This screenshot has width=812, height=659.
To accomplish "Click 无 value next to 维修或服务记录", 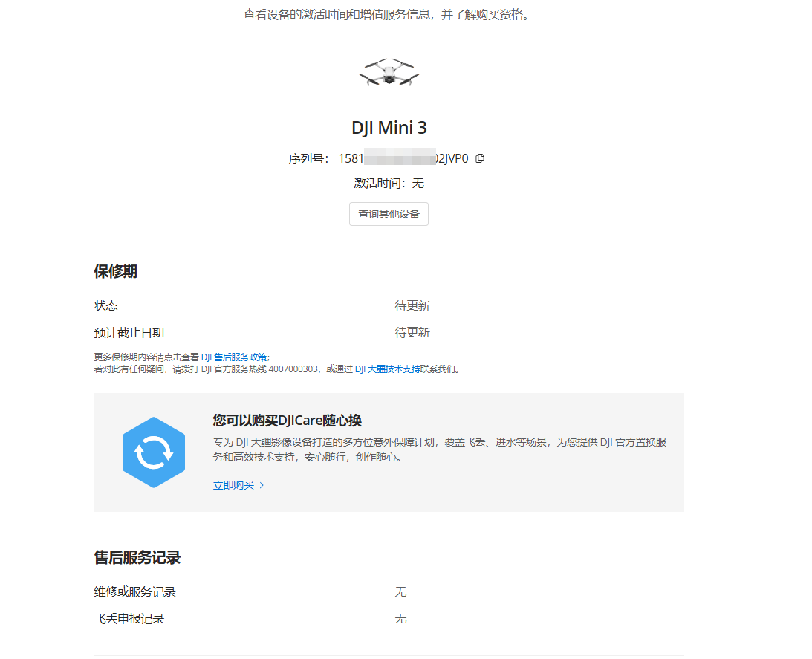I will tap(401, 591).
